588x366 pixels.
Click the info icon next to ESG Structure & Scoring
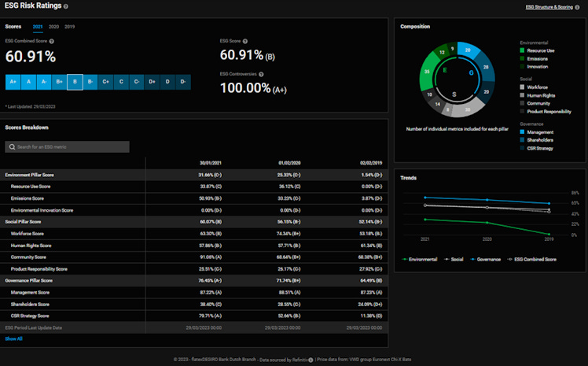[x=577, y=7]
